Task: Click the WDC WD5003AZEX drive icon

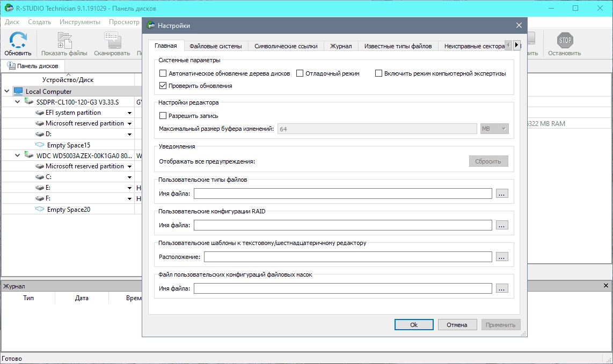Action: pos(29,155)
